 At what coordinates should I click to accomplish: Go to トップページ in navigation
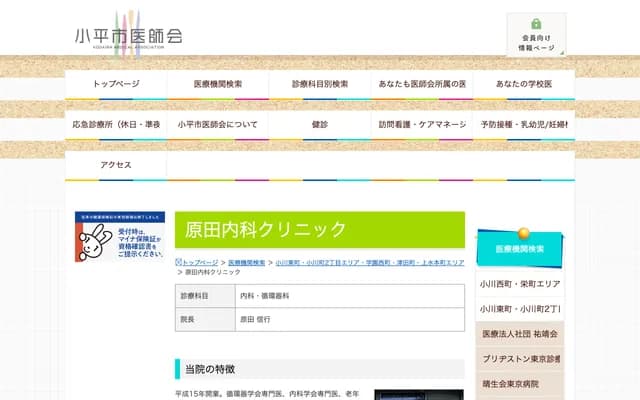(116, 85)
